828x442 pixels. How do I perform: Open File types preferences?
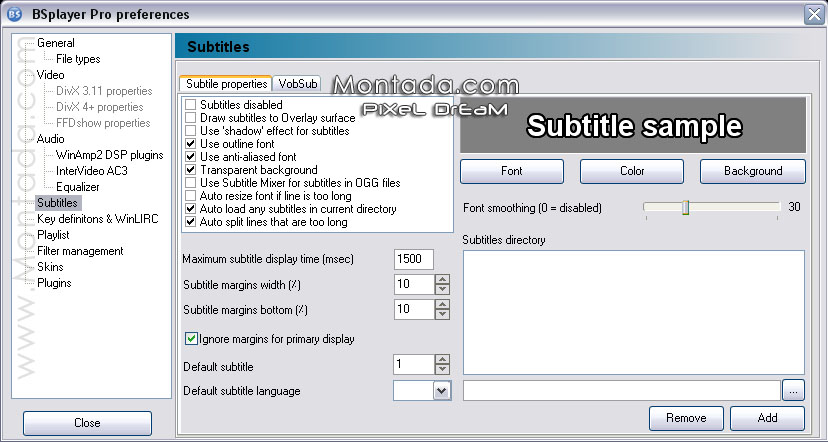[78, 59]
